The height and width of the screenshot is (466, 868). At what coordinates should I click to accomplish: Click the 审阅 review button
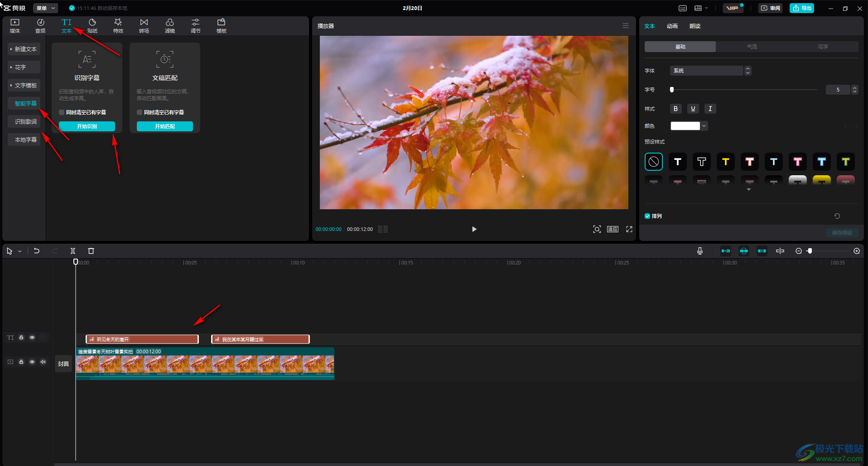click(x=771, y=8)
